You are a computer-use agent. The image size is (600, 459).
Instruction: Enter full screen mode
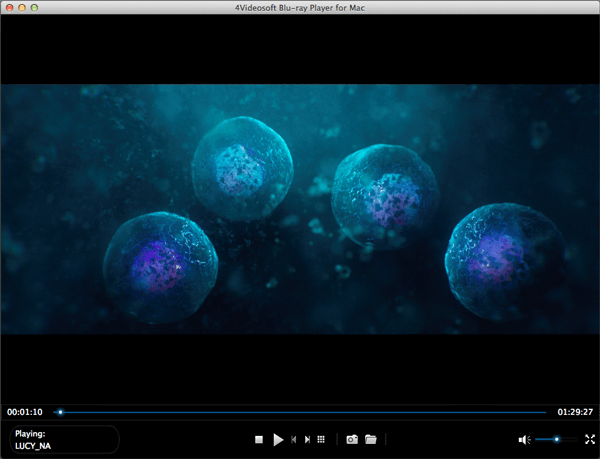590,439
